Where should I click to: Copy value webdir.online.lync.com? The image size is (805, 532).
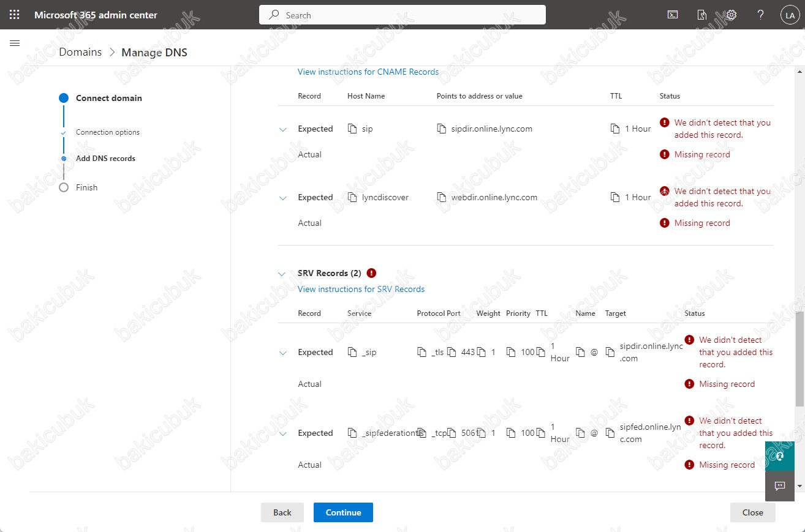click(x=442, y=197)
